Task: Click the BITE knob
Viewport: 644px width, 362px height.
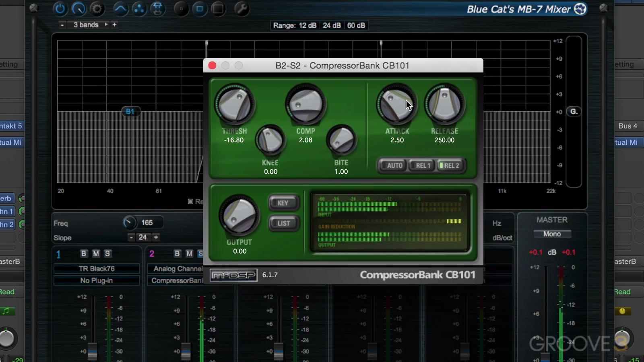Action: point(341,140)
